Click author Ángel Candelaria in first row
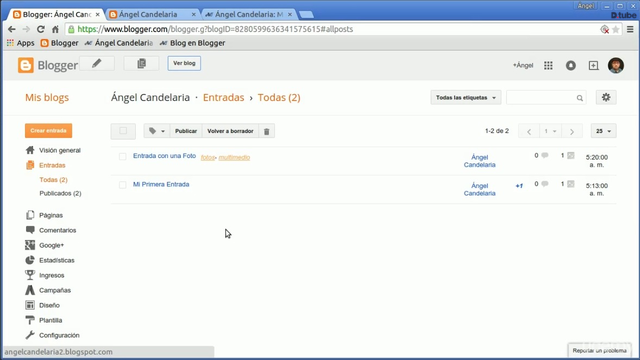The width and height of the screenshot is (640, 360). click(480, 161)
